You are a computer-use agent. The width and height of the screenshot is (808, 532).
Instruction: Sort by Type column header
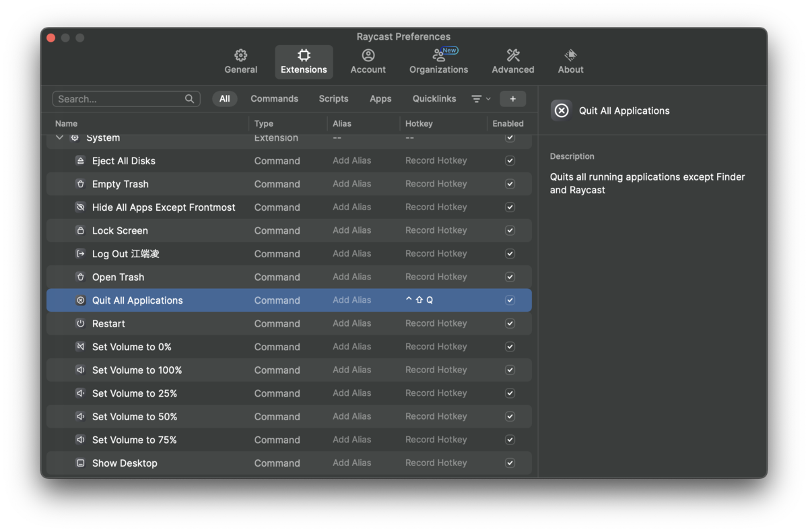click(264, 124)
